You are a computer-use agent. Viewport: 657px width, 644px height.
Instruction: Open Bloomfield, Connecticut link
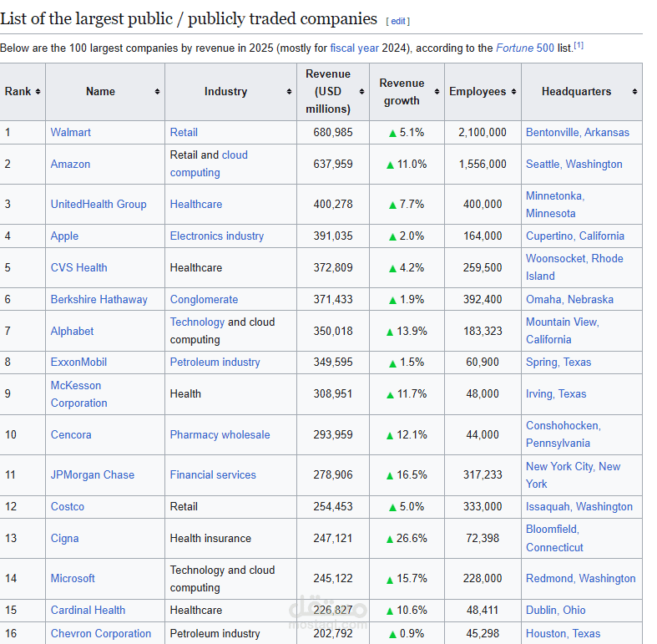coord(555,539)
